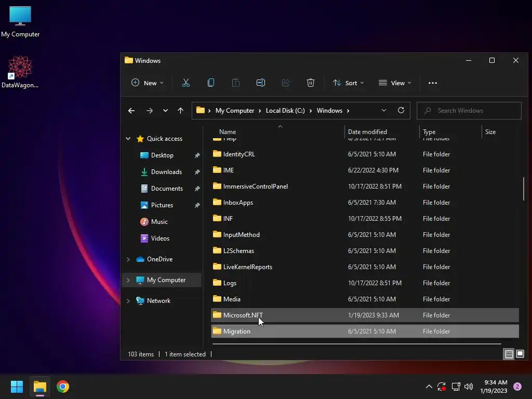Click the Share icon in toolbar

pos(286,83)
